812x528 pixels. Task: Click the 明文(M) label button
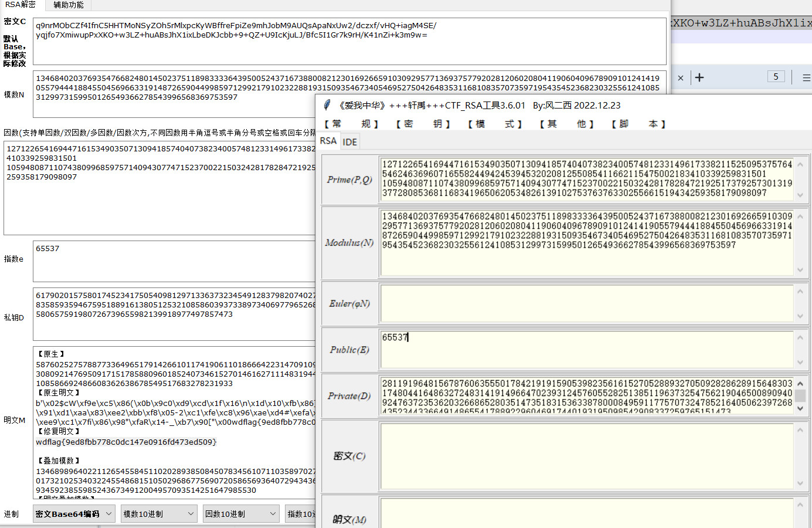[349, 519]
